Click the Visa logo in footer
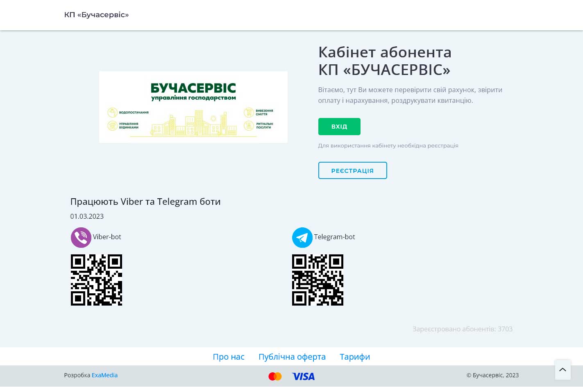Image resolution: width=583 pixels, height=392 pixels. (x=303, y=376)
